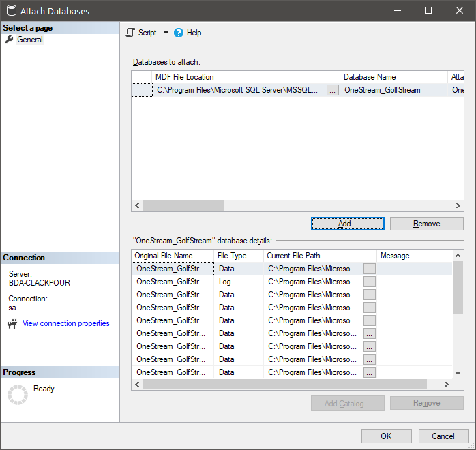476x450 pixels.
Task: Browse file path for the first Data row
Action: pos(370,269)
